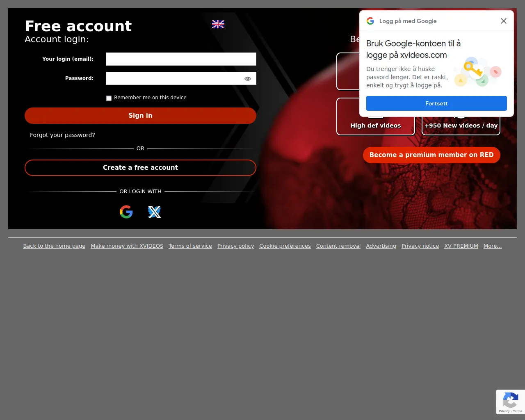Open the Privacy notice link
This screenshot has width=525, height=420.
point(420,246)
